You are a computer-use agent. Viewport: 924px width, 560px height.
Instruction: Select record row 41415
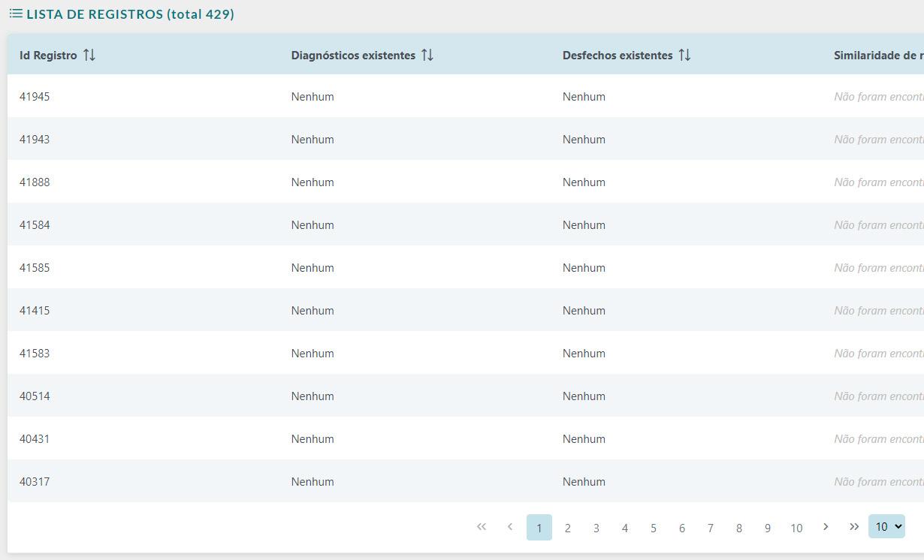[466, 310]
